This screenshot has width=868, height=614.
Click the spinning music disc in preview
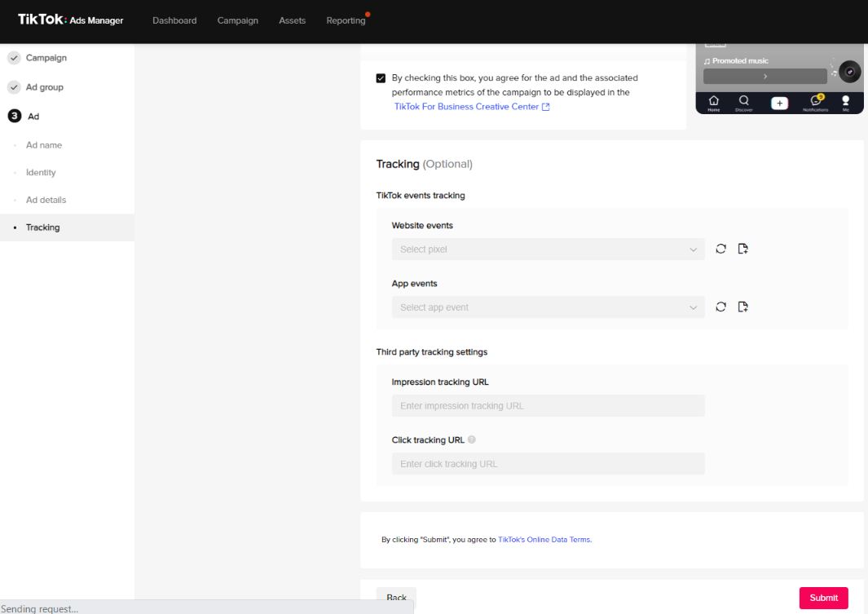(850, 72)
